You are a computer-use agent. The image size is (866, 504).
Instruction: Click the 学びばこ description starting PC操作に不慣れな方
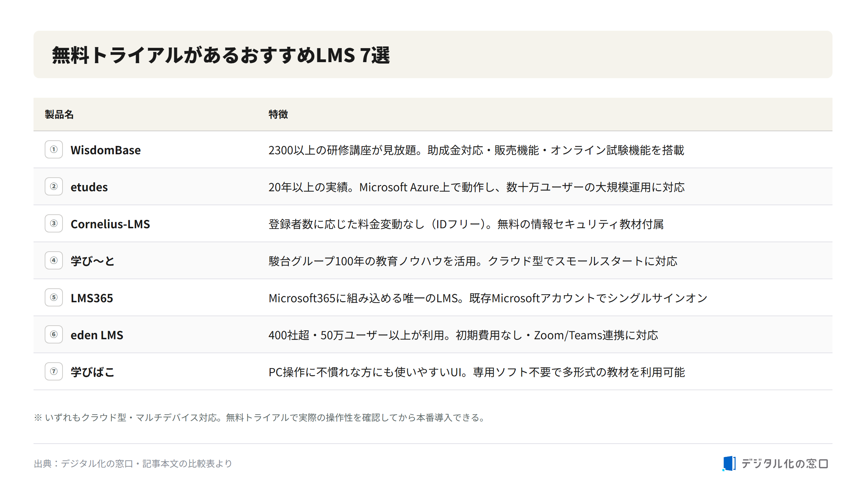pos(476,372)
